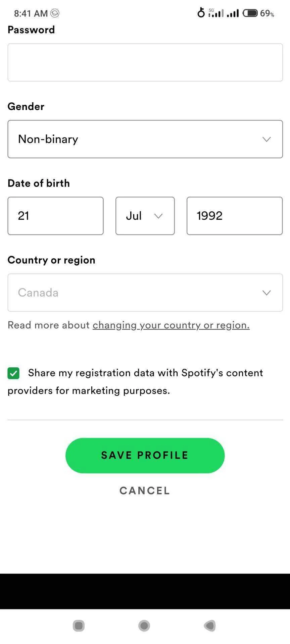The image size is (290, 644).
Task: Open 'changing your country or region' link
Action: click(171, 325)
